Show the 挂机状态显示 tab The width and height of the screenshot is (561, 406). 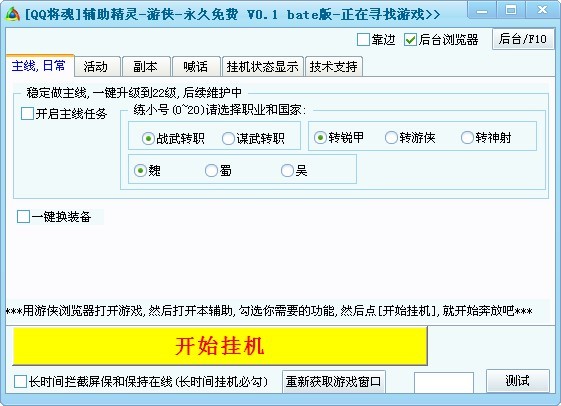[x=263, y=67]
